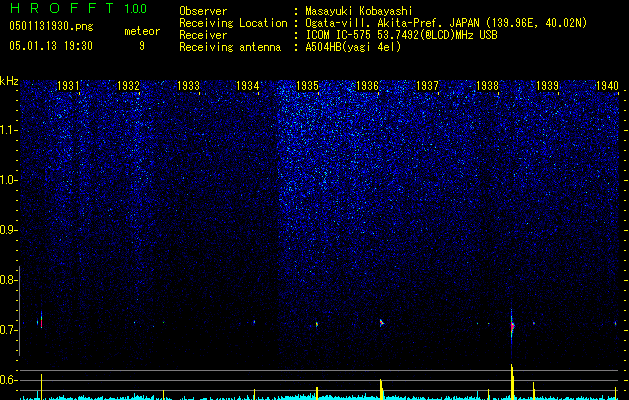The height and width of the screenshot is (400, 629).
Task: Click the 1934 time marker
Action: 248,85
